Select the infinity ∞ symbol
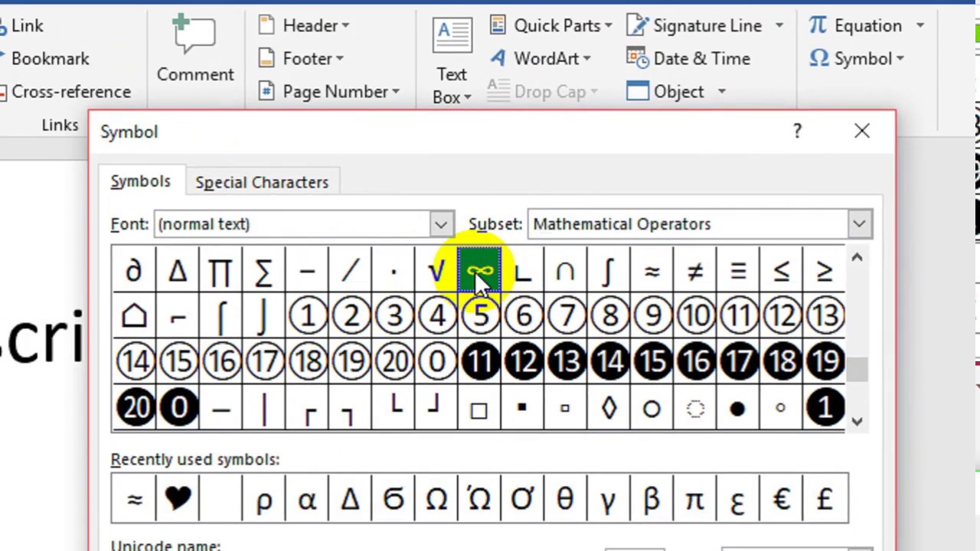980x551 pixels. tap(479, 271)
